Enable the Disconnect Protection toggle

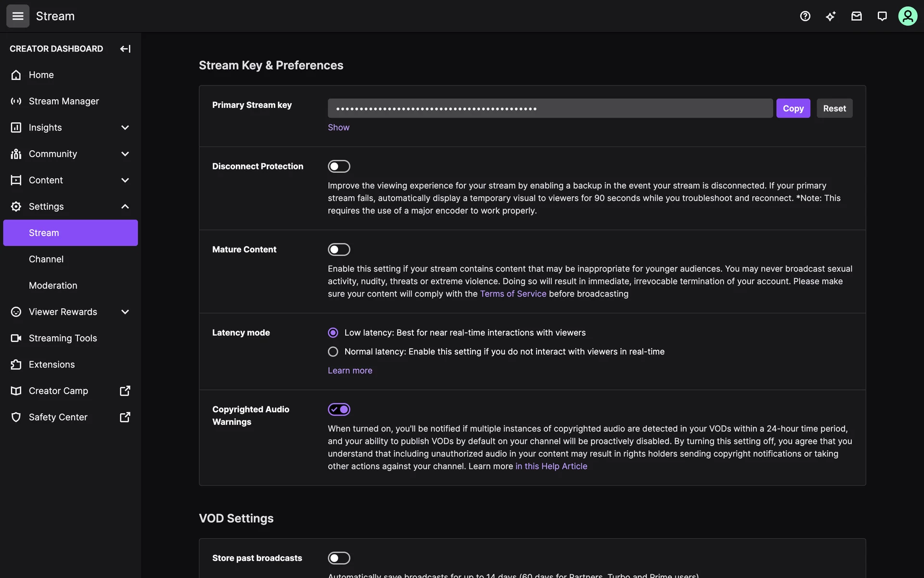339,166
